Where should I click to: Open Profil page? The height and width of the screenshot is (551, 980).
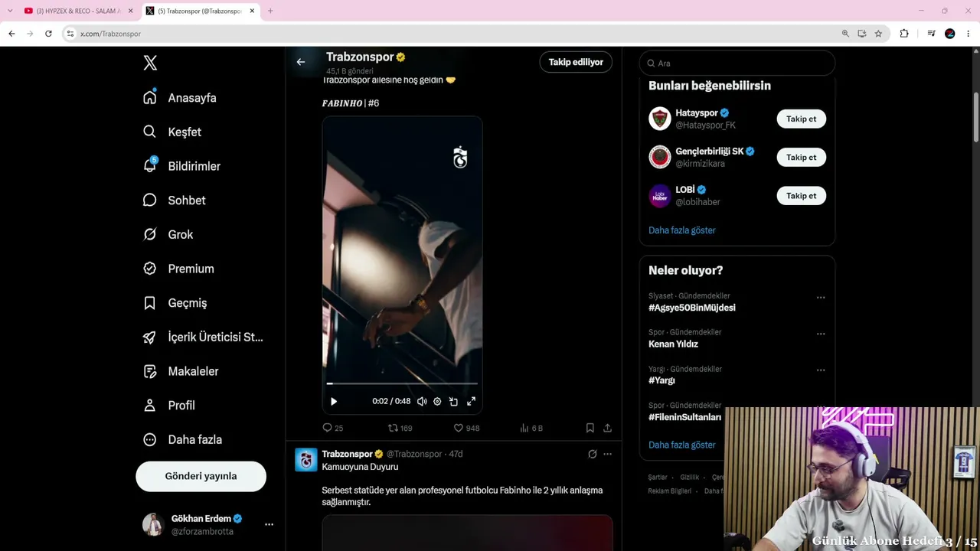click(169, 406)
